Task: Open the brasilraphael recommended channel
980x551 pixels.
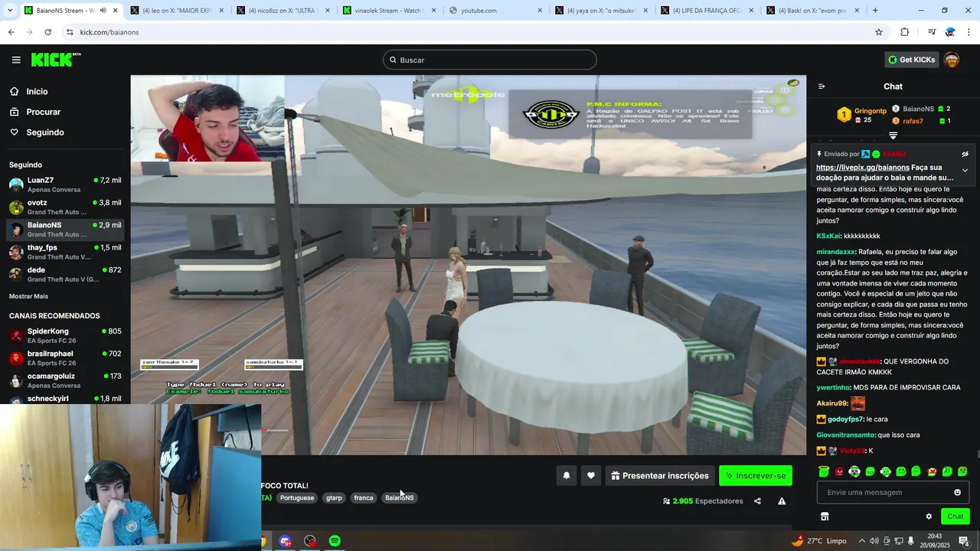Action: (x=65, y=357)
